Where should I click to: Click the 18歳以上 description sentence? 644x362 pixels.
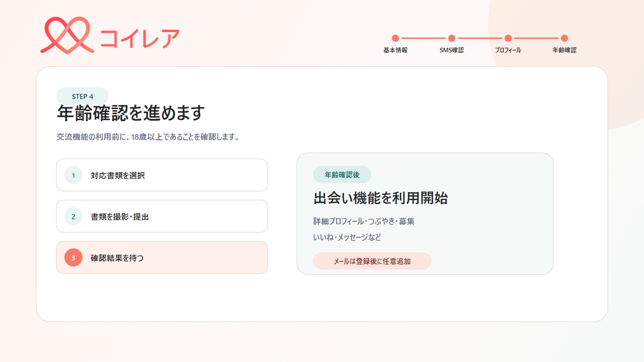tap(148, 137)
